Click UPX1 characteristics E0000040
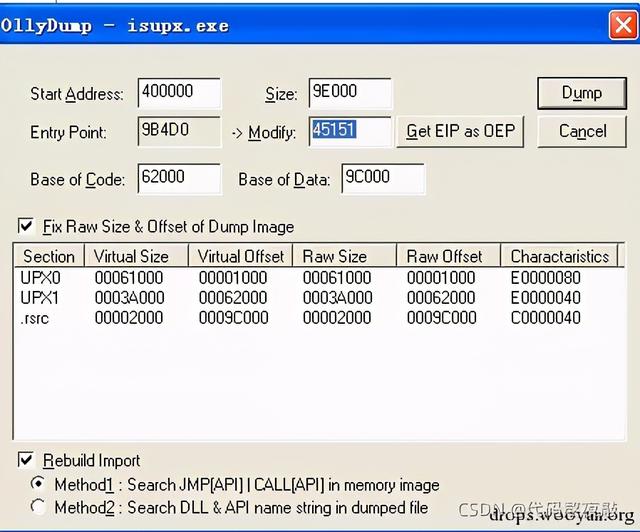Screen dimensions: 640x532 click(x=546, y=298)
